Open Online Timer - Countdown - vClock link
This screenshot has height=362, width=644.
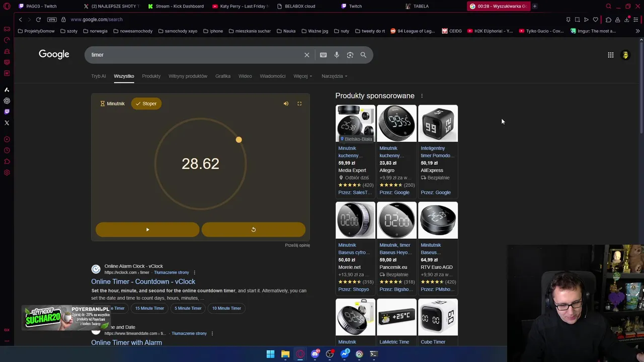coord(143,282)
